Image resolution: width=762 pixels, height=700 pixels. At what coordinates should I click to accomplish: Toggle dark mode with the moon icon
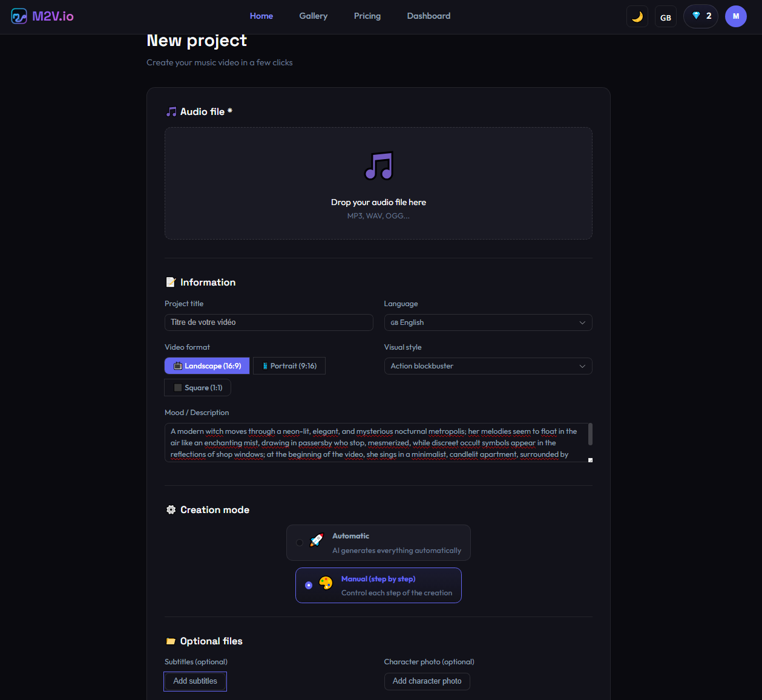tap(637, 16)
